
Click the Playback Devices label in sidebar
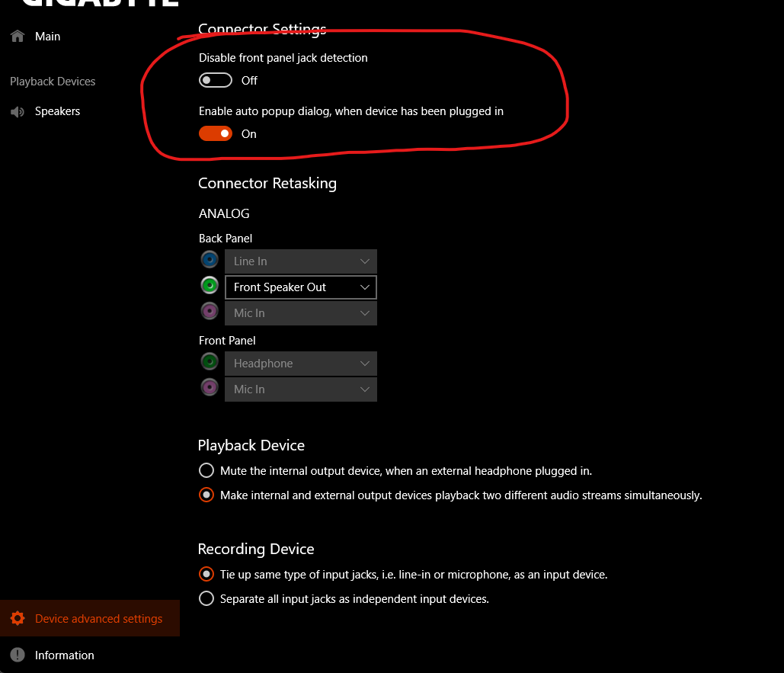(x=53, y=81)
